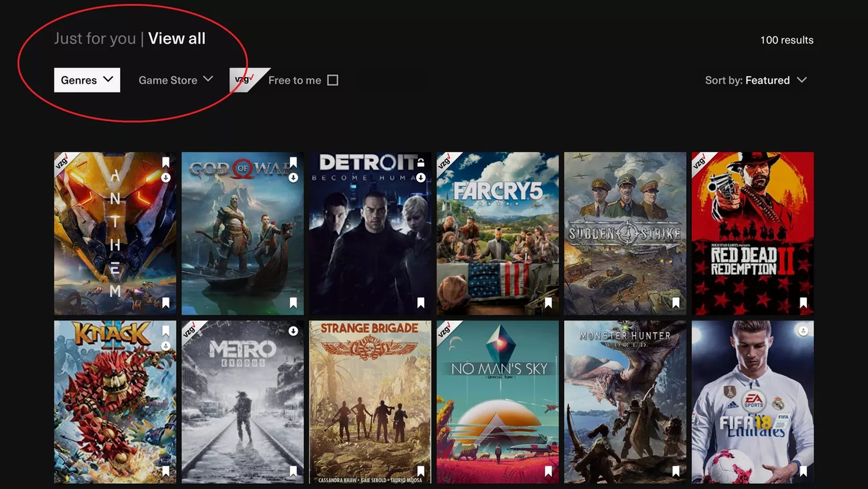Image resolution: width=868 pixels, height=489 pixels.
Task: Open the No Man's Sky cover
Action: pyautogui.click(x=498, y=402)
